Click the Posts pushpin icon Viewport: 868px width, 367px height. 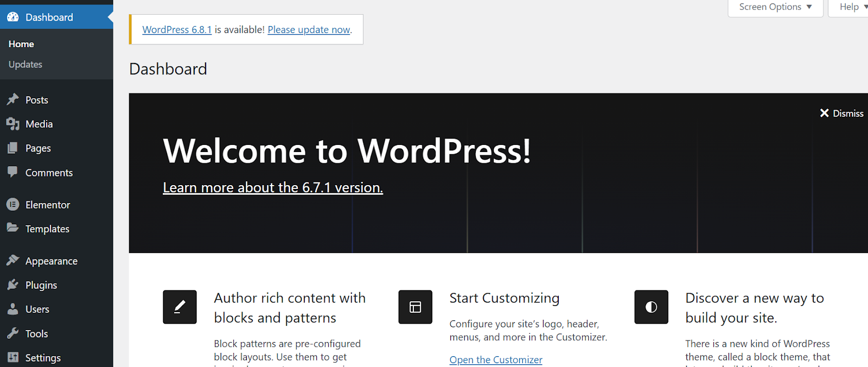(13, 99)
